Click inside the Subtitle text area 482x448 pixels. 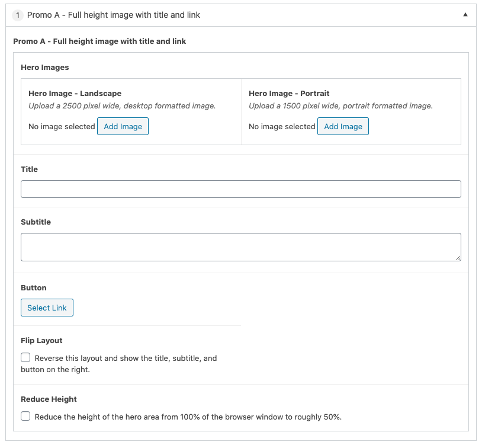click(240, 247)
